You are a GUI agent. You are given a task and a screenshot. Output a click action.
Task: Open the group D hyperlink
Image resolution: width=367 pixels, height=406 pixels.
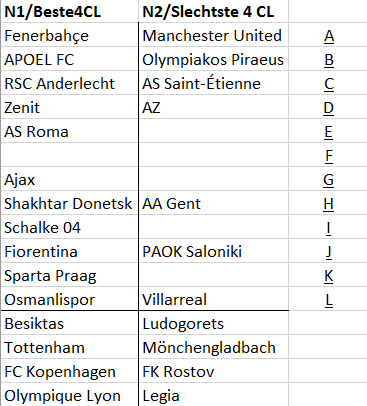coord(329,108)
